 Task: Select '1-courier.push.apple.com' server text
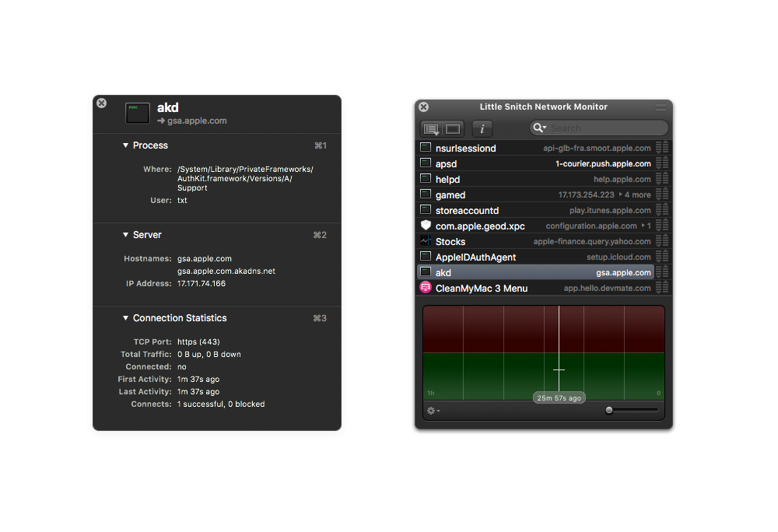click(x=603, y=163)
